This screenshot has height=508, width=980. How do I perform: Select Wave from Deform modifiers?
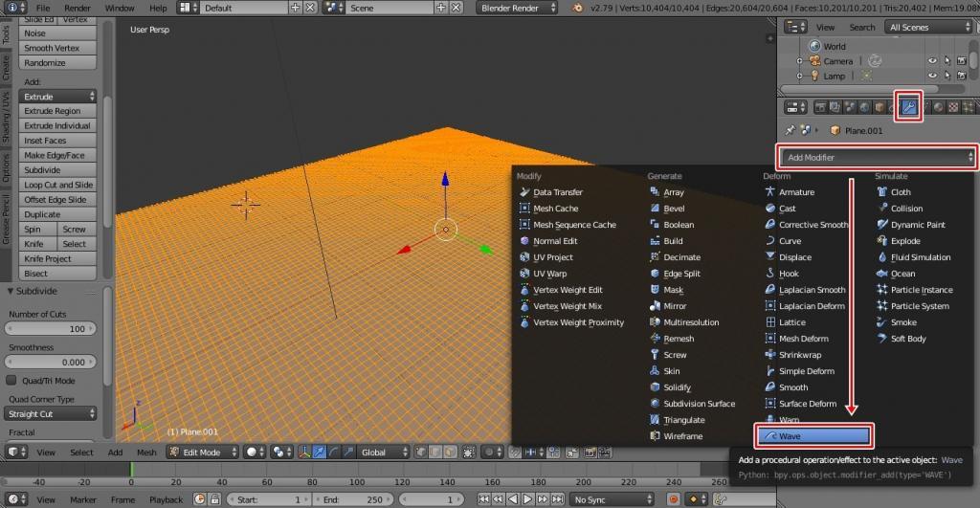[x=813, y=435]
